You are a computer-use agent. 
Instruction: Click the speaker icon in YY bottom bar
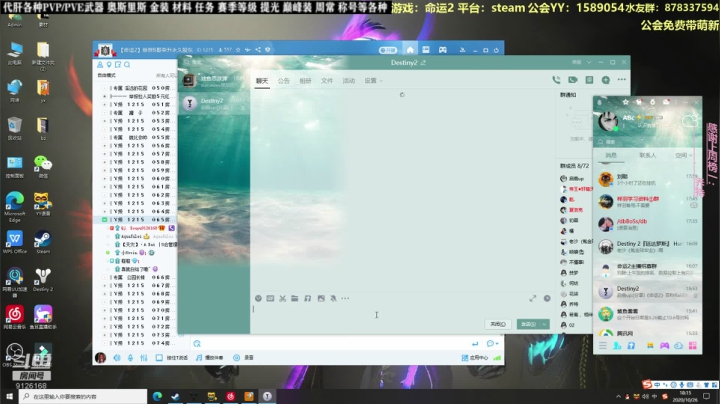pos(117,357)
